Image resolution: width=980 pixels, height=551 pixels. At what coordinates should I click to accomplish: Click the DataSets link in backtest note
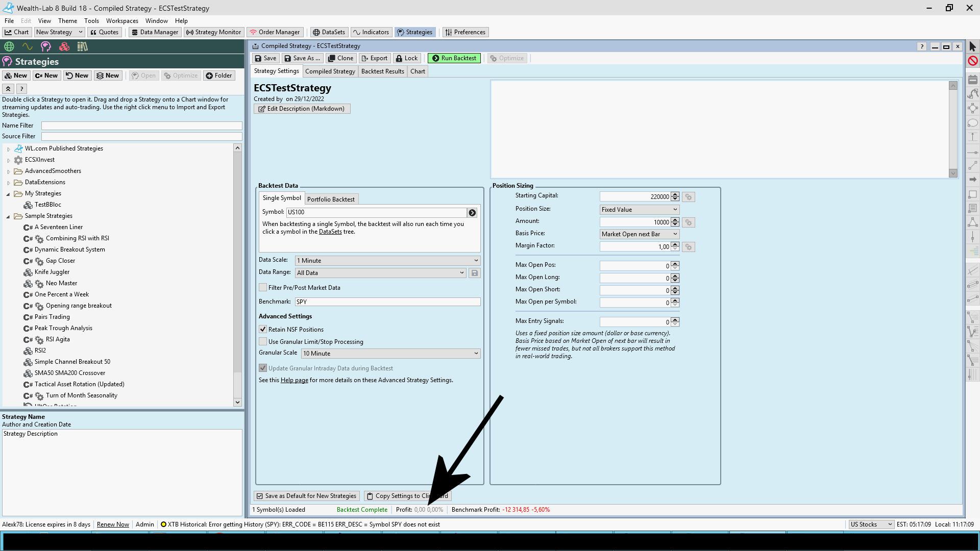click(x=330, y=232)
